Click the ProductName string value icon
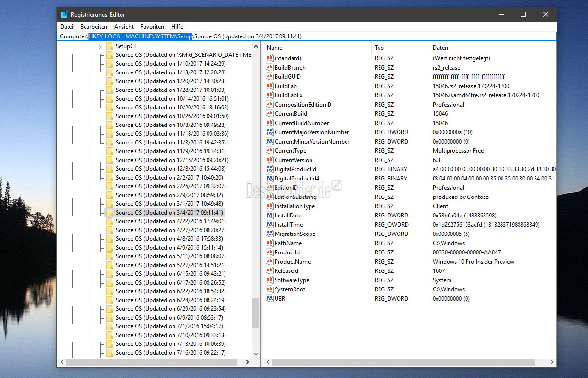The image size is (588, 378). (270, 262)
